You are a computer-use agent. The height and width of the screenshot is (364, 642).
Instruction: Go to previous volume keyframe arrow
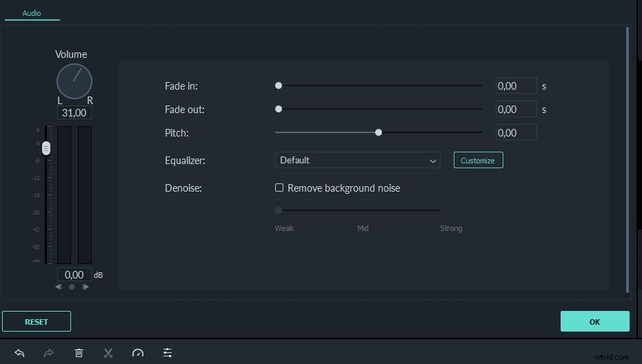(x=59, y=287)
